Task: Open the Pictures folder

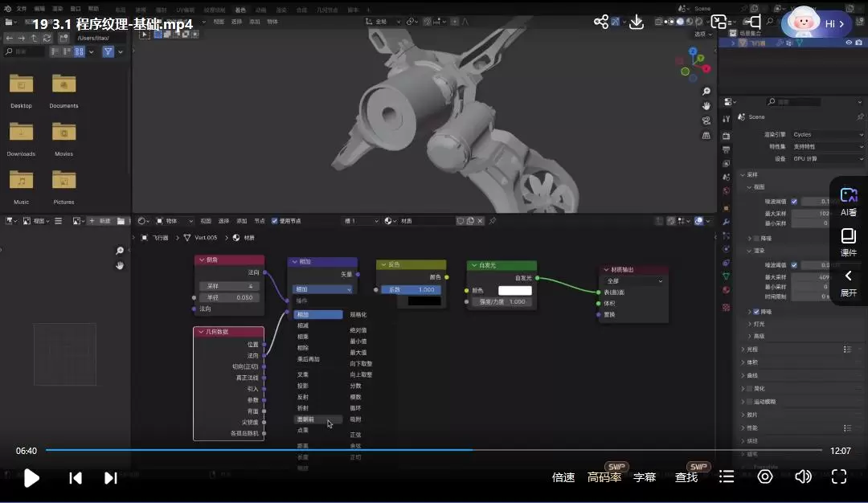Action: coord(63,187)
